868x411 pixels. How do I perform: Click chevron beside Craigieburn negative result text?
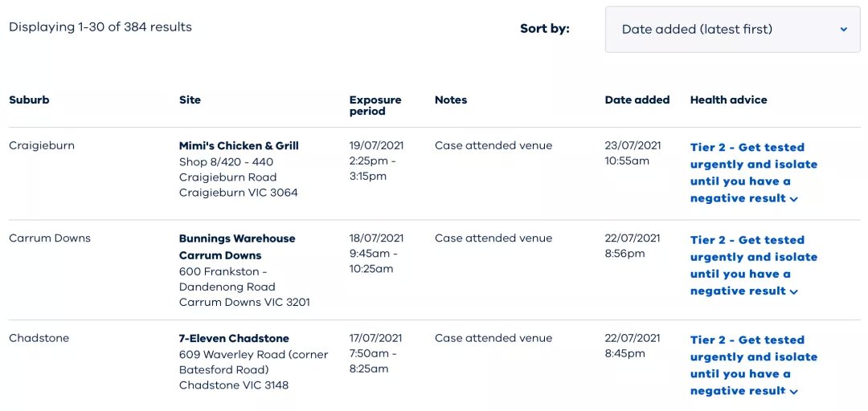794,199
